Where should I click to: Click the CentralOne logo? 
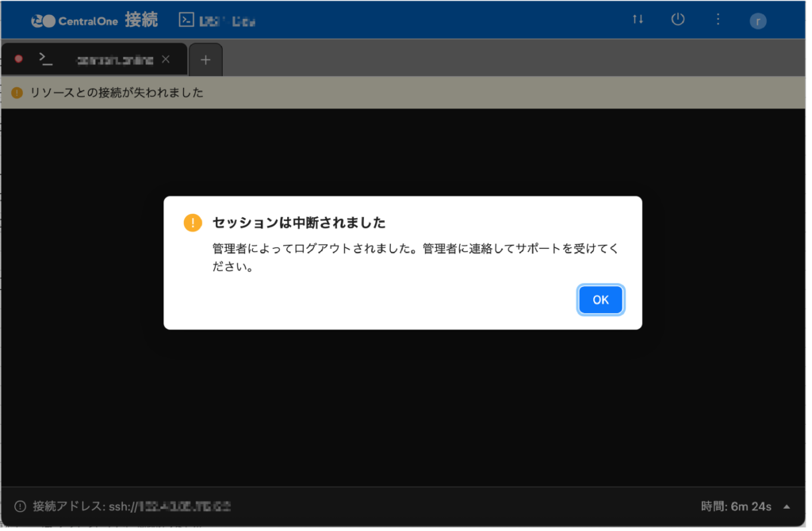tap(75, 21)
